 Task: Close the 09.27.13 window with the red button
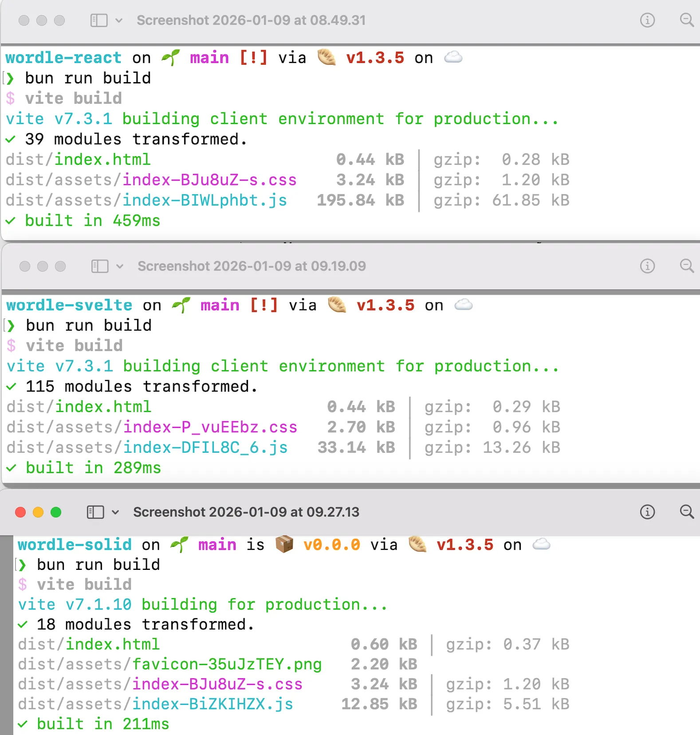(x=20, y=513)
